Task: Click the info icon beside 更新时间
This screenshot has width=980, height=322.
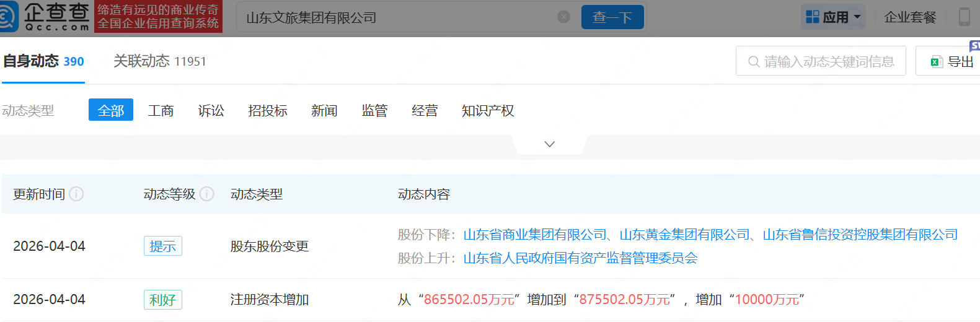Action: 76,194
